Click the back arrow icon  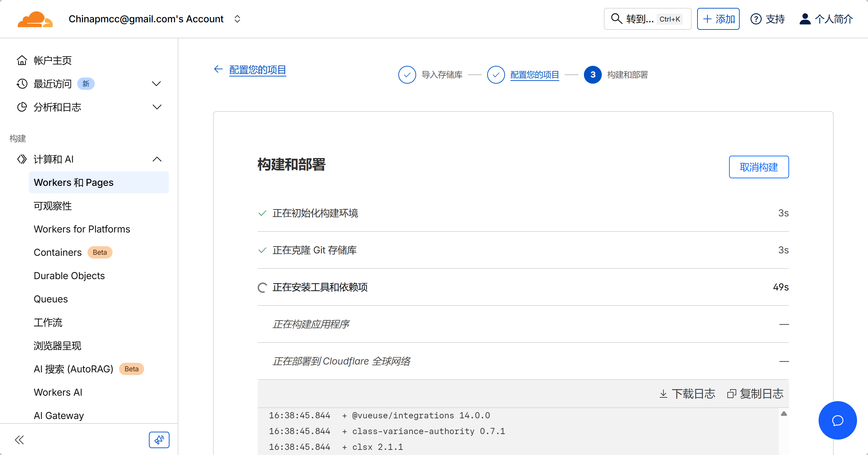(218, 69)
